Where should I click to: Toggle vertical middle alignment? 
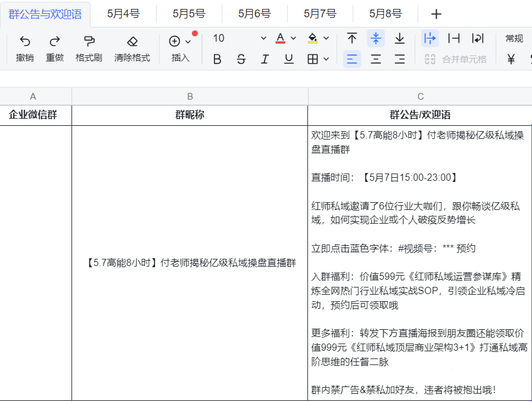pos(375,38)
